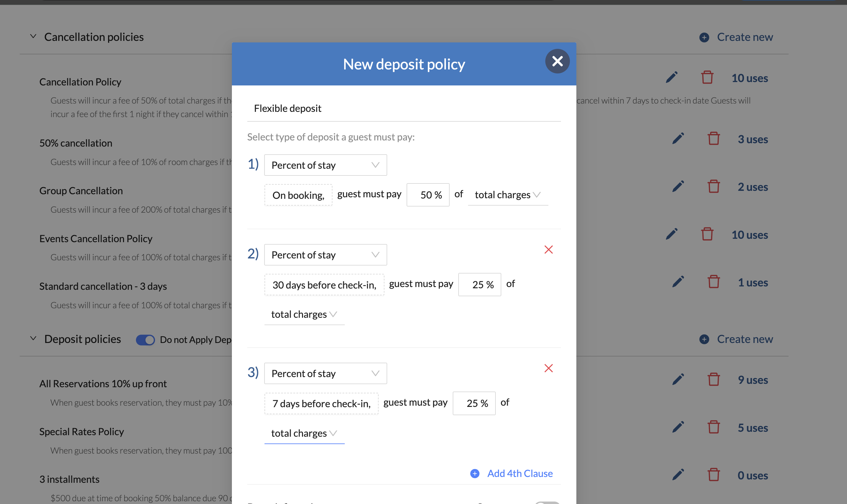The image size is (847, 504).
Task: Edit the Events Cancellation Policy
Action: click(x=672, y=234)
